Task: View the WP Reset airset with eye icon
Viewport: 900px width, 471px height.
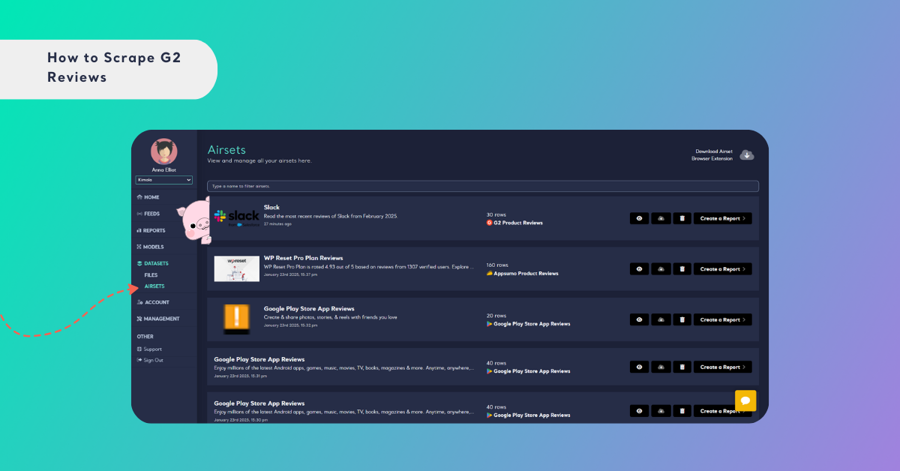Action: (639, 269)
